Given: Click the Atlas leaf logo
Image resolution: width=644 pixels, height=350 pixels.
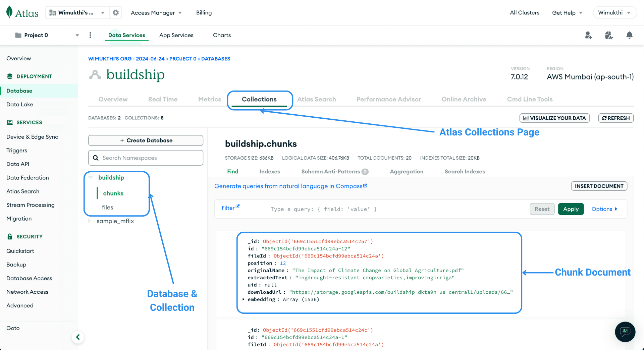Looking at the screenshot, I should 10,12.
